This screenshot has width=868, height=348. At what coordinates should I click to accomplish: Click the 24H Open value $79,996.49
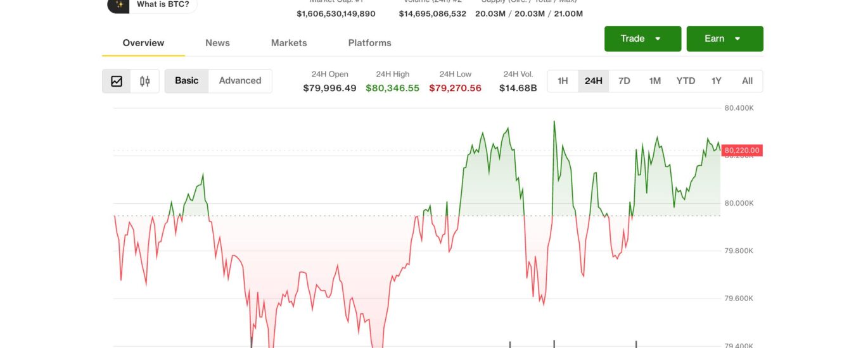coord(330,89)
